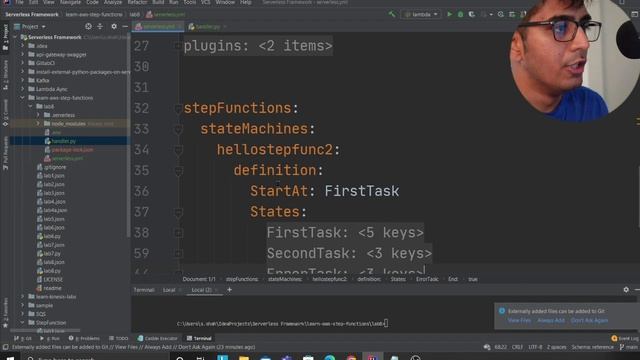The height and width of the screenshot is (360, 640).
Task: Expand the SQS folder
Action: point(22,313)
